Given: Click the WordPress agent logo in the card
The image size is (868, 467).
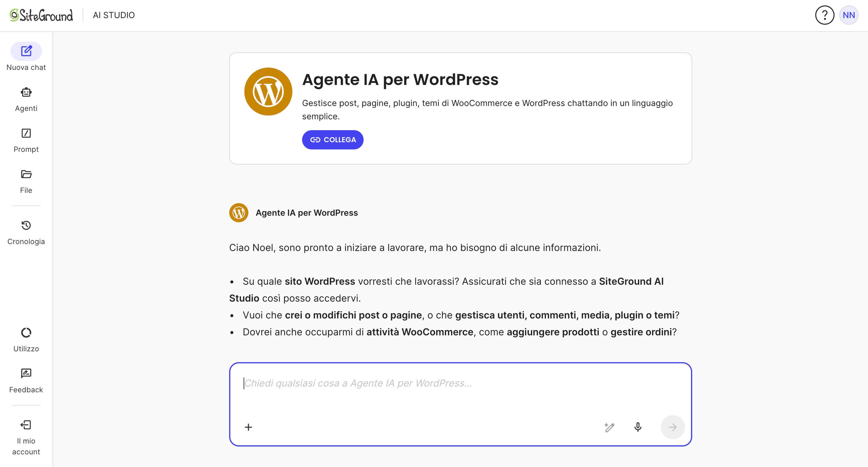Looking at the screenshot, I should pos(268,91).
